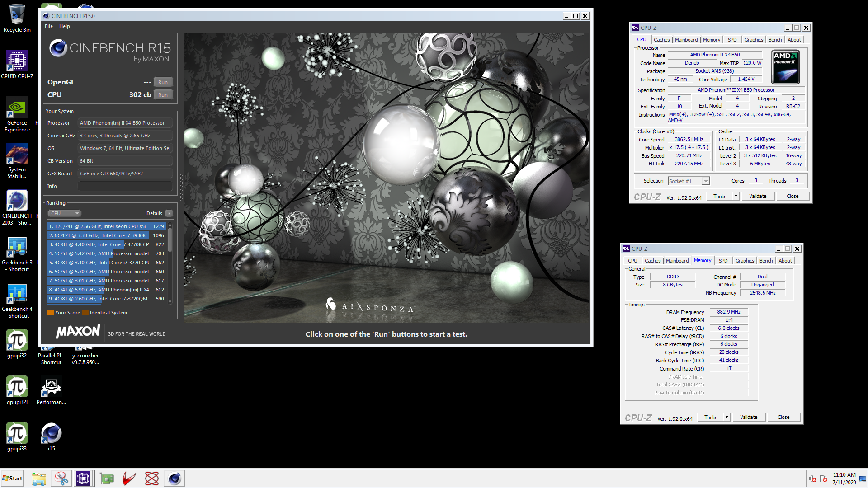This screenshot has width=868, height=488.
Task: Select the gpupi33 desktop icon
Action: (x=17, y=437)
